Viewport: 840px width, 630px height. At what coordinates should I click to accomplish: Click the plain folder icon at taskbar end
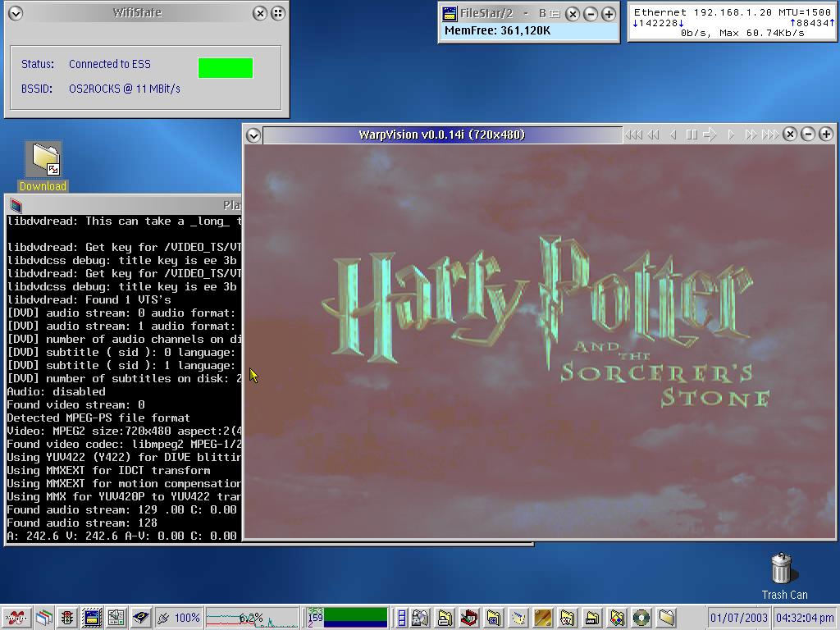(x=666, y=619)
